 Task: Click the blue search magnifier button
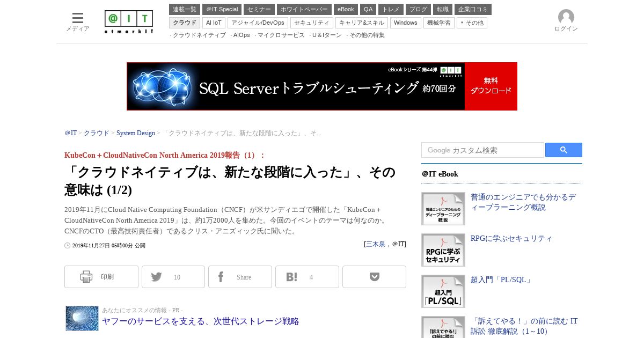pos(563,150)
